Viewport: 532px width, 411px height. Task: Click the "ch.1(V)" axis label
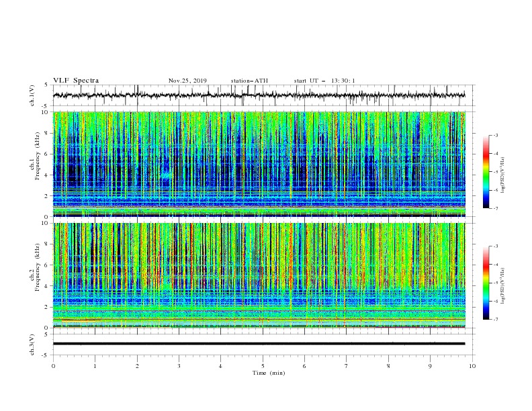[32, 95]
